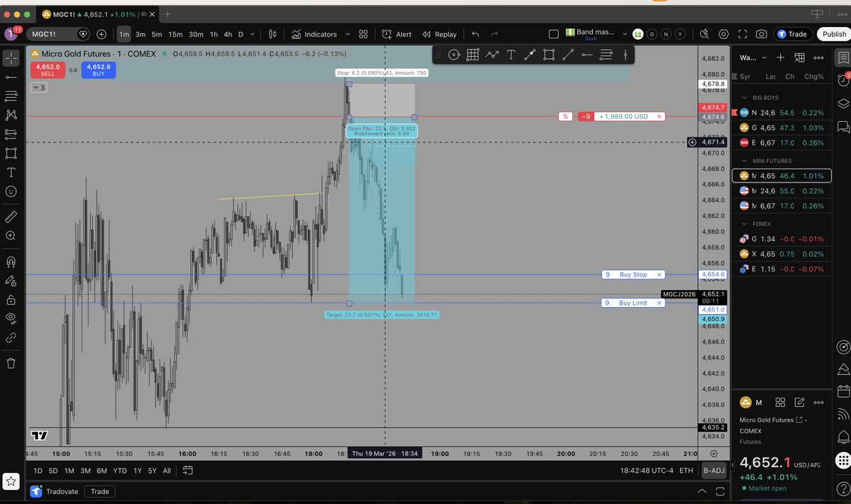The width and height of the screenshot is (851, 504).
Task: Select the trend line tool in left sidebar
Action: point(11,77)
